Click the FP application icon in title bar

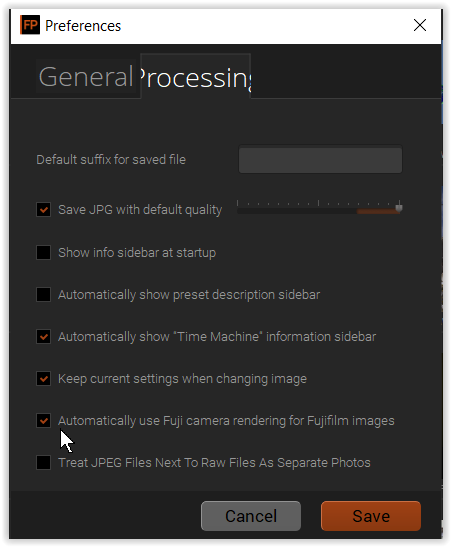(30, 25)
